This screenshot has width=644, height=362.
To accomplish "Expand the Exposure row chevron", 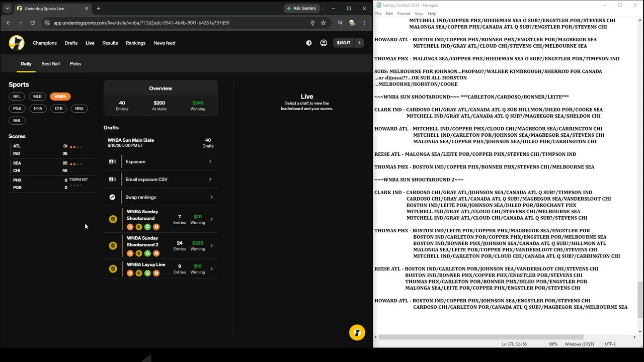I will coord(210,161).
